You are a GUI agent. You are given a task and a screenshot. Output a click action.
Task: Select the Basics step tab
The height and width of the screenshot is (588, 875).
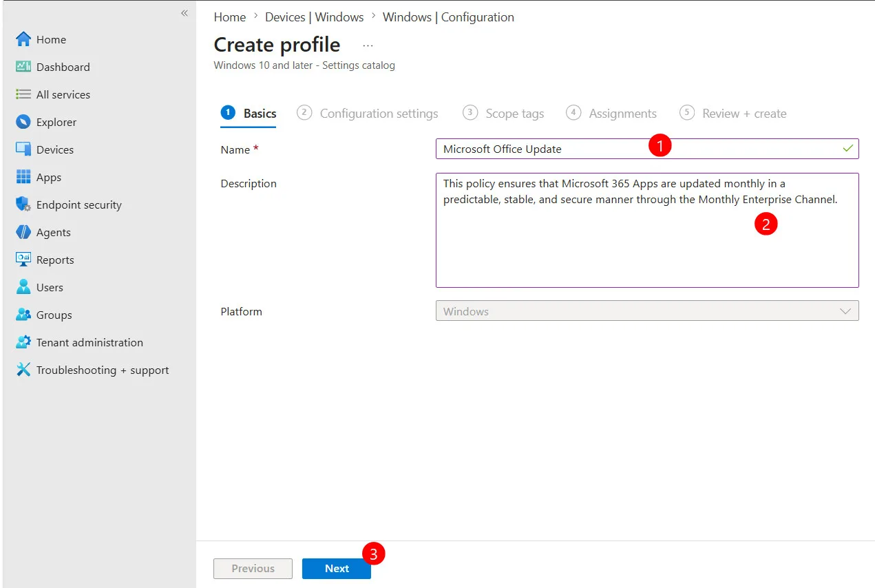[x=249, y=114]
